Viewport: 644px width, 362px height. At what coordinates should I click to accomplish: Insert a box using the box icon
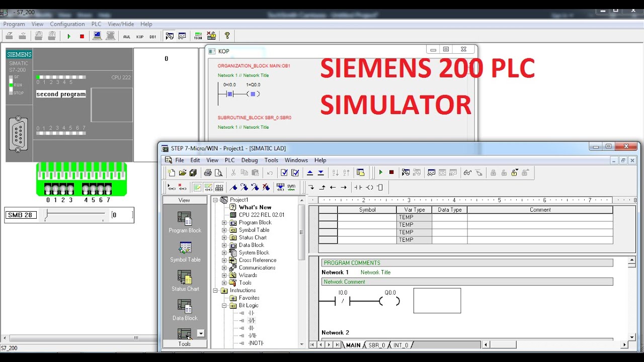click(x=380, y=188)
